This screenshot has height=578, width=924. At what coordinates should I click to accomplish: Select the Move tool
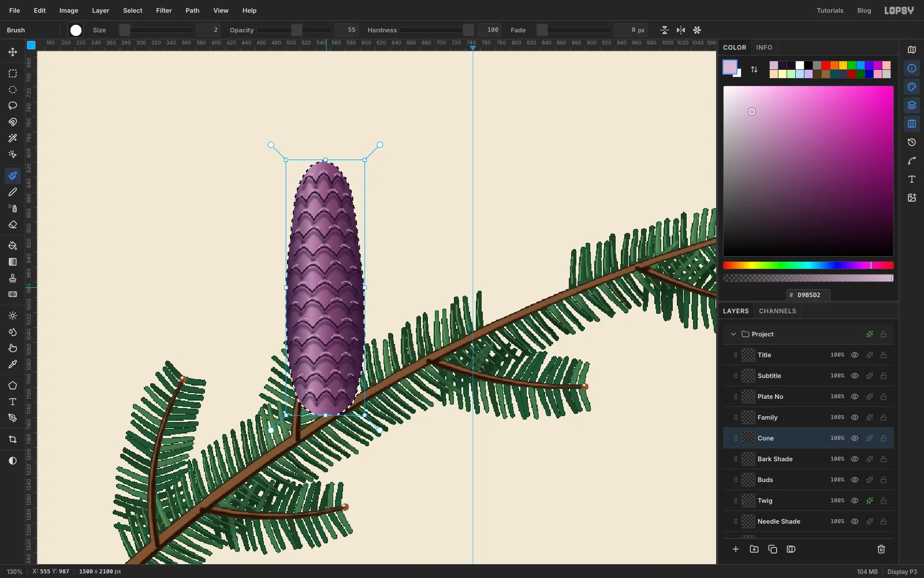pos(13,52)
